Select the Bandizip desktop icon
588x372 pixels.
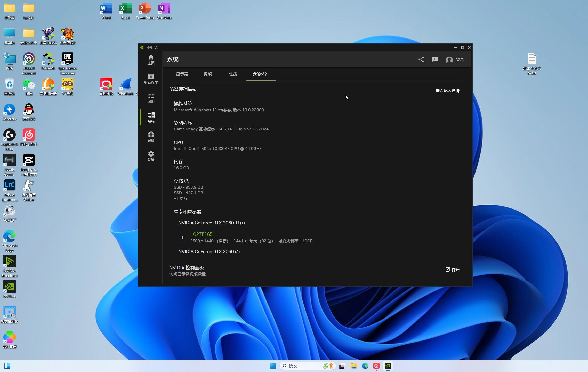pos(10,112)
